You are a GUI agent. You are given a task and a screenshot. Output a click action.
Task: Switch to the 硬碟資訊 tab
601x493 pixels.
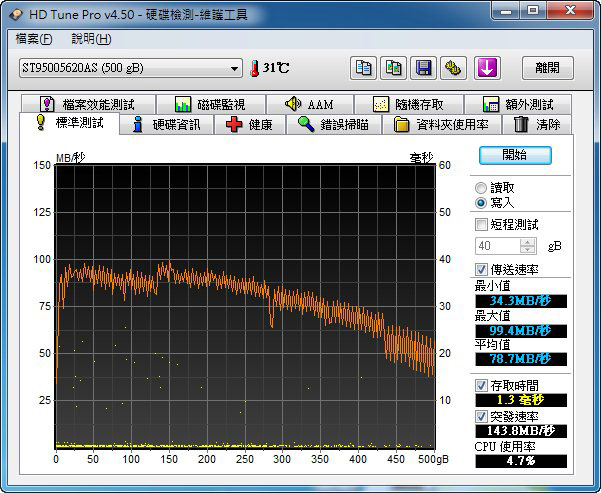pos(166,124)
